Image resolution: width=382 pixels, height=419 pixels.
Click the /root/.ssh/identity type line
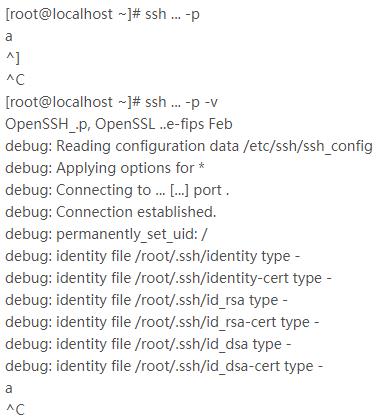tap(152, 256)
